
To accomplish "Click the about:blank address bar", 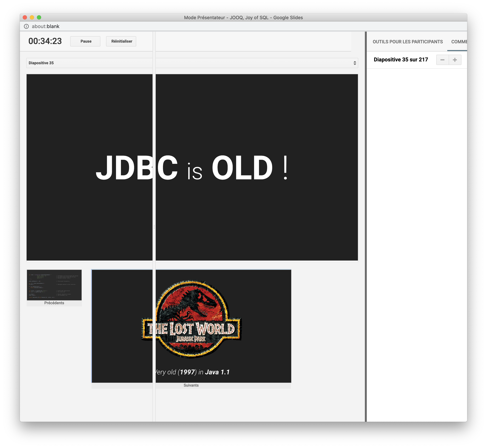I will (x=46, y=26).
